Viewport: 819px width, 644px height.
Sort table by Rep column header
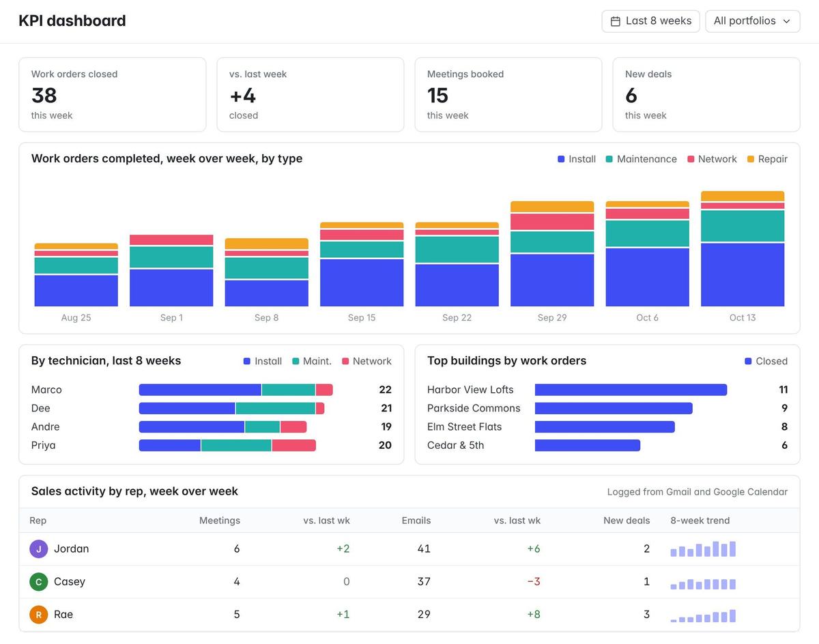(x=38, y=521)
